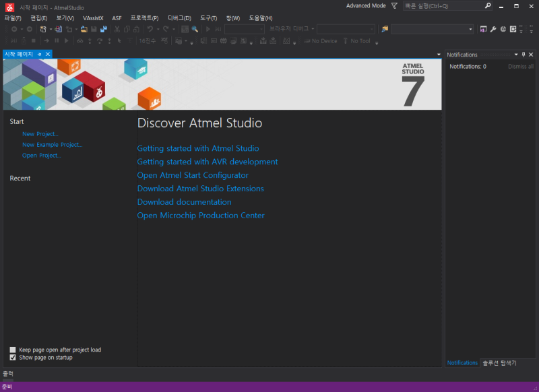Screen dimensions: 539x392
Task: Click the Step Out debug icon
Action: pos(109,41)
